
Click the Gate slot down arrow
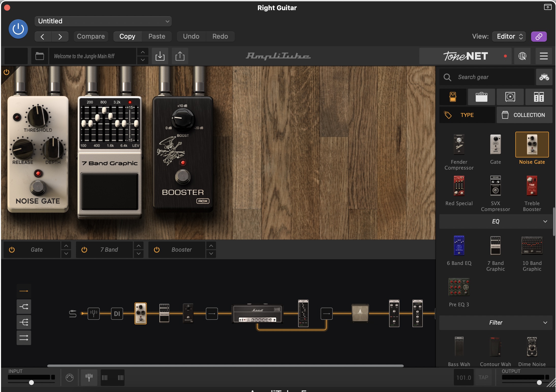(66, 253)
